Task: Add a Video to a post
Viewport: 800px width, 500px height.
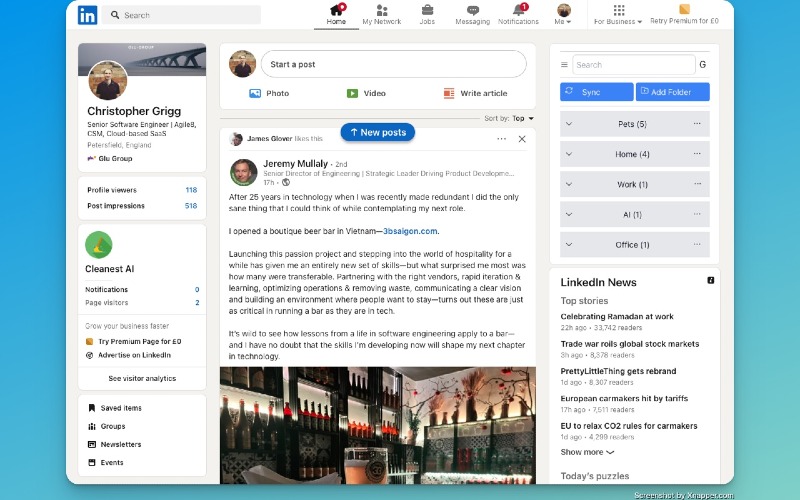Action: tap(366, 93)
